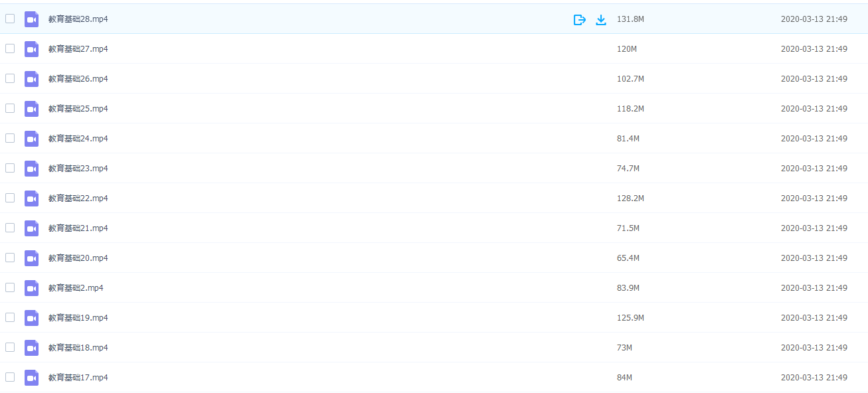Click the video file icon for 教育基础22.mp4
Image resolution: width=868 pixels, height=393 pixels.
pyautogui.click(x=31, y=198)
